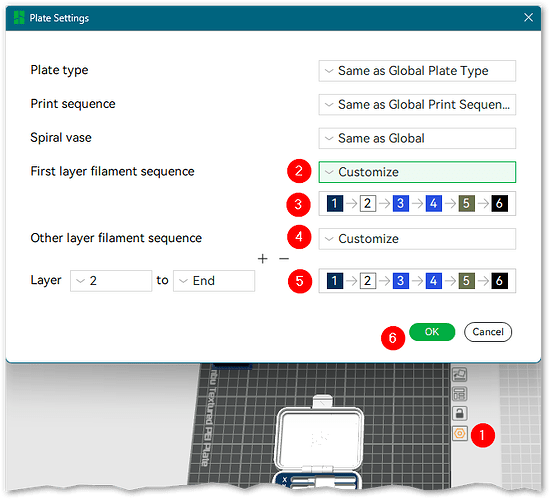
Task: Open First layer filament sequence Customize dropdown
Action: click(x=417, y=172)
